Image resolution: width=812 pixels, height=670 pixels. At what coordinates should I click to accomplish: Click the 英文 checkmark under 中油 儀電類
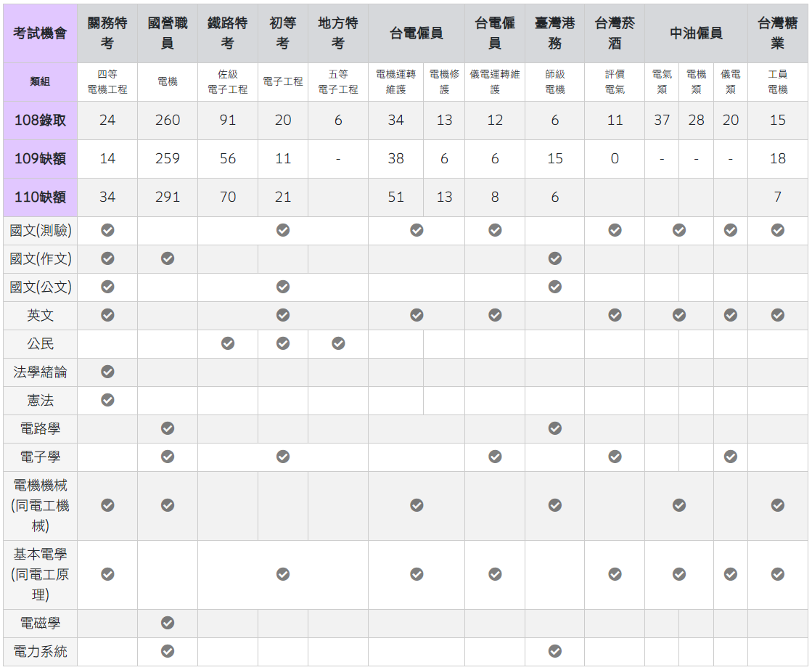pos(730,315)
